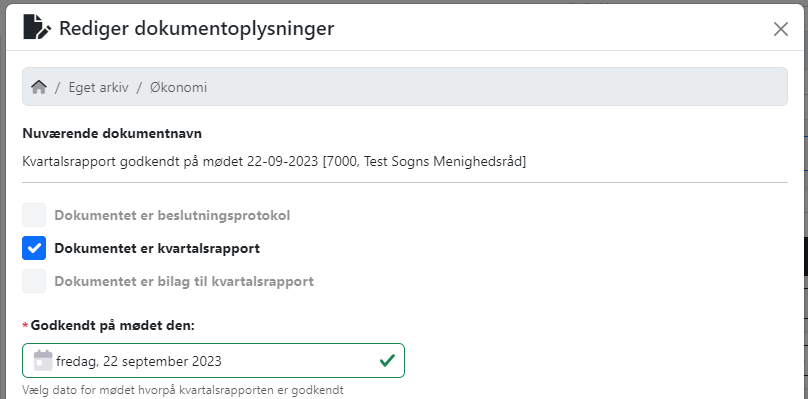The image size is (808, 399).
Task: Go to home via breadcrumb house icon
Action: click(x=39, y=87)
